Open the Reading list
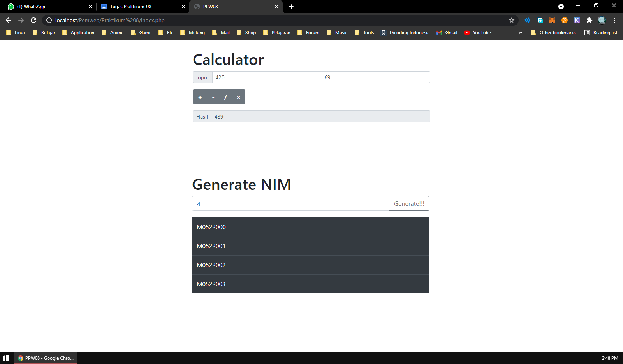The width and height of the screenshot is (623, 364). click(601, 33)
